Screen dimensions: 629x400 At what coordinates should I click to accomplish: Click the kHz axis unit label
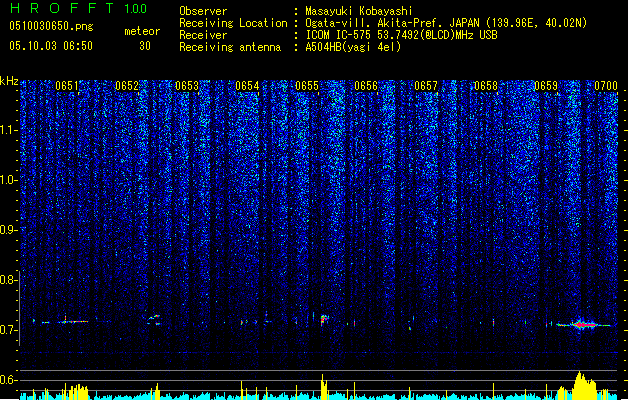pyautogui.click(x=9, y=81)
